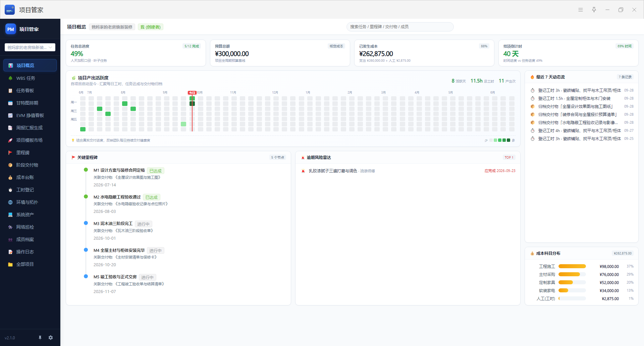This screenshot has height=346, width=644.
Task: Open activity 登记工时 1.5h 全屋定制柜体与木门安装
Action: coord(574,99)
